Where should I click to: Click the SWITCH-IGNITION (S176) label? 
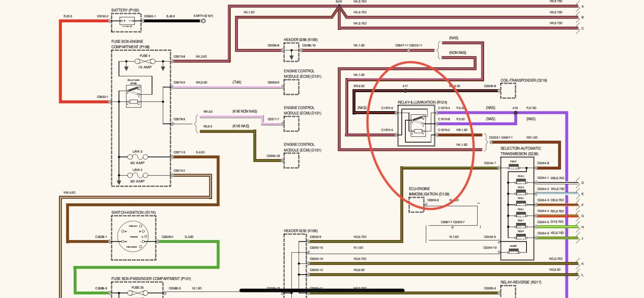(133, 213)
